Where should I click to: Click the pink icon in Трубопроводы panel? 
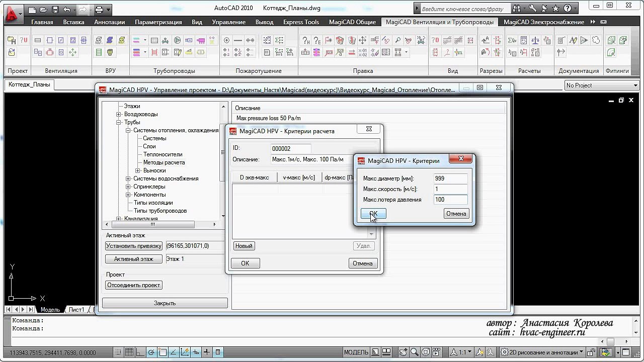[x=201, y=40]
